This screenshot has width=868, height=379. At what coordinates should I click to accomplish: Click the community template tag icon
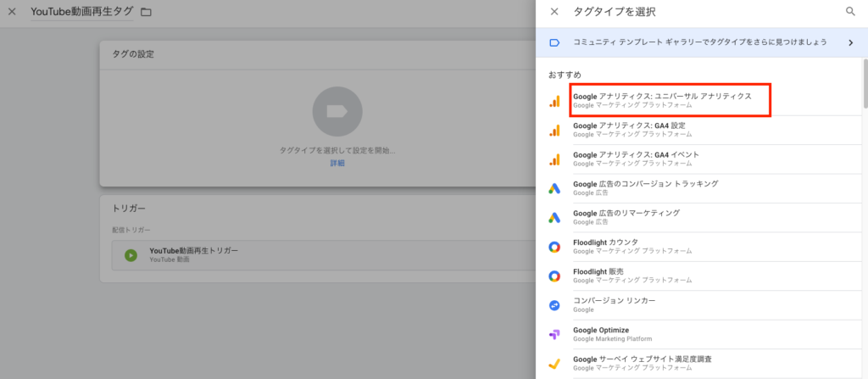(554, 42)
